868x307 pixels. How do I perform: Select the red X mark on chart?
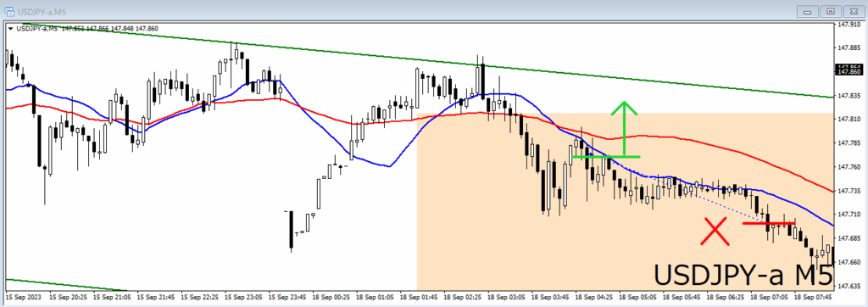pyautogui.click(x=715, y=231)
